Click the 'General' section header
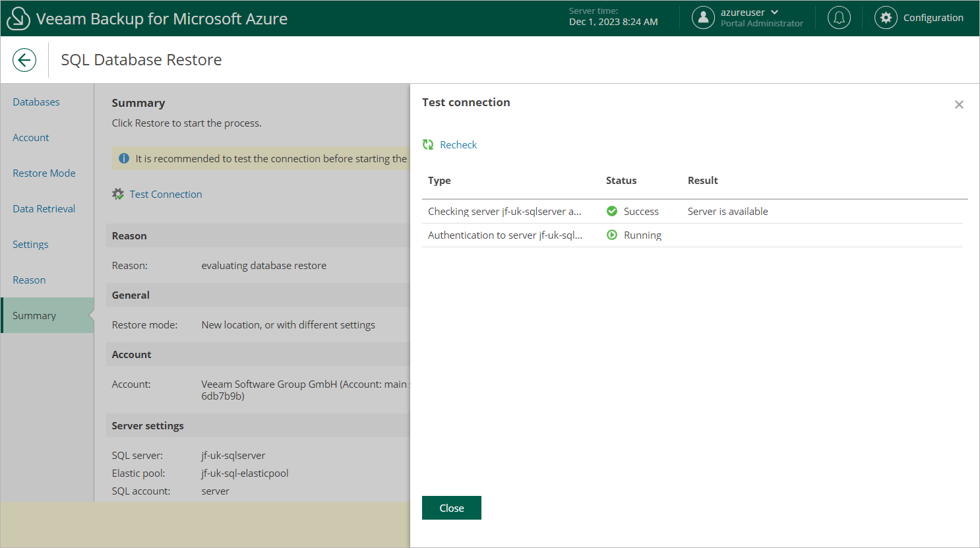980x548 pixels. [131, 295]
